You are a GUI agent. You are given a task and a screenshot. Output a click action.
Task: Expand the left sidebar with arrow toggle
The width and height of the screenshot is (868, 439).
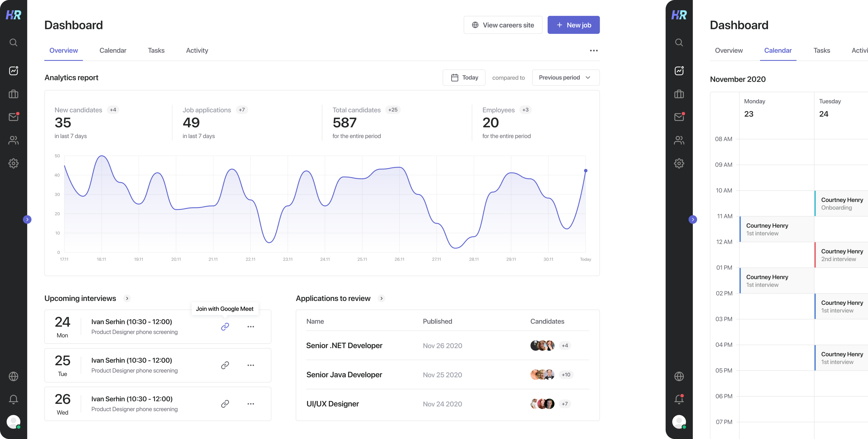[27, 219]
